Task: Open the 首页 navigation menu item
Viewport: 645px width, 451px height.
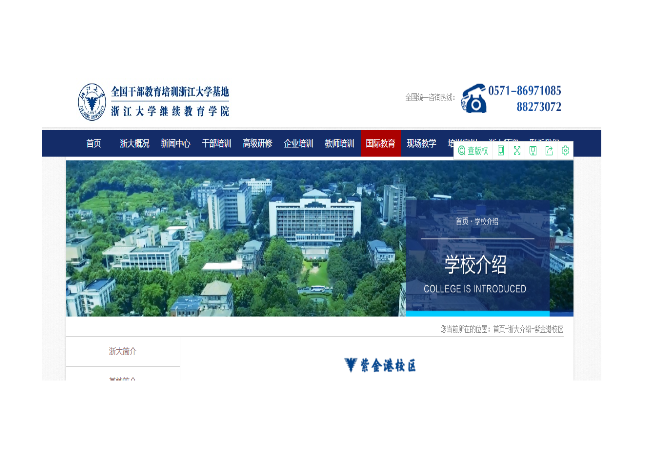Action: pos(93,143)
